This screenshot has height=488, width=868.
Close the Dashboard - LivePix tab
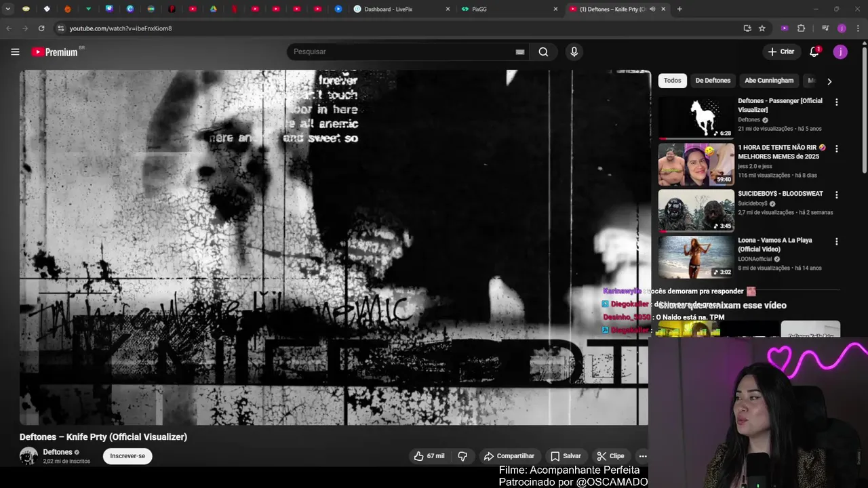coord(448,9)
